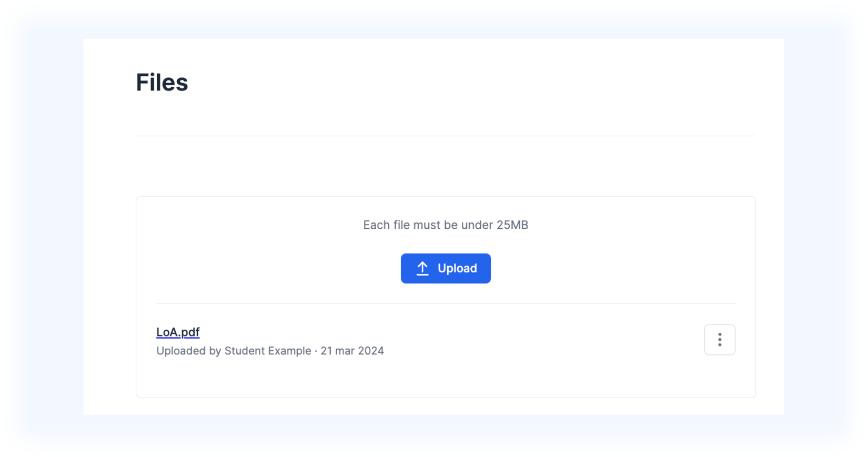Click the "25MB" size limit text
868x457 pixels.
(x=512, y=225)
